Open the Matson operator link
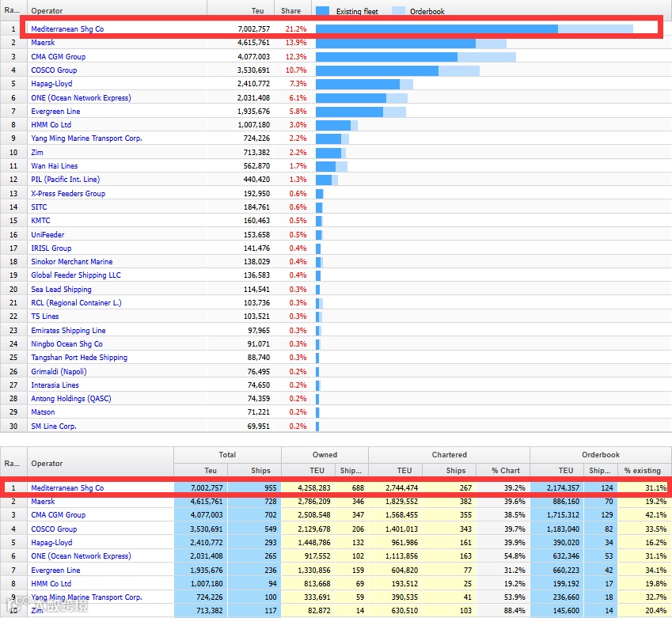The height and width of the screenshot is (618, 672). [x=43, y=411]
